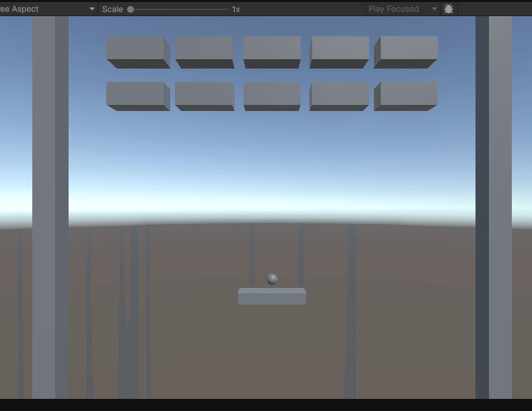Click the paddle below the ball
Viewport: 532px width, 411px height.
click(272, 296)
